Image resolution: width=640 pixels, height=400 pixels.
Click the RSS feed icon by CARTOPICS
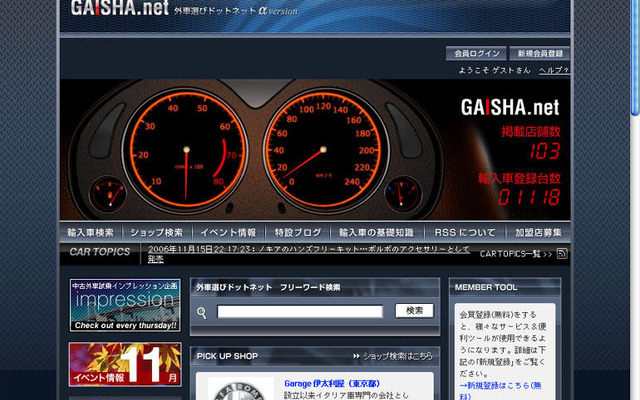click(562, 253)
